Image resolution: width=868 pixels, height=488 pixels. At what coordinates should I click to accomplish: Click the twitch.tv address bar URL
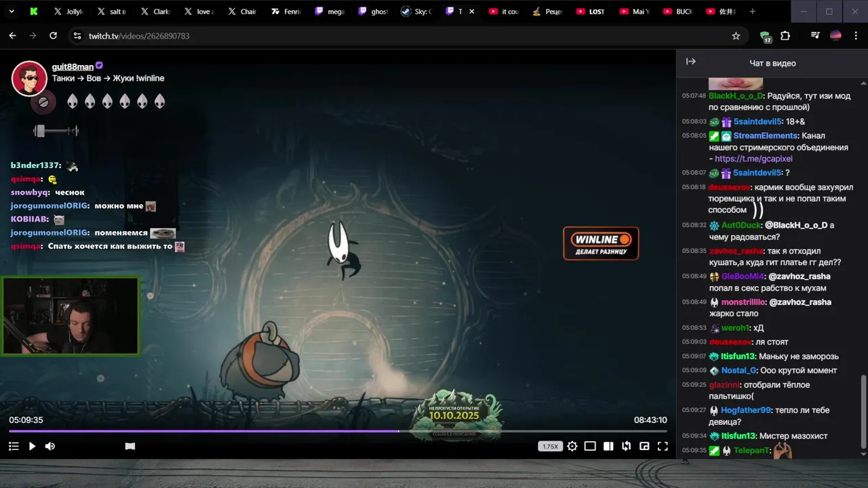(x=139, y=36)
